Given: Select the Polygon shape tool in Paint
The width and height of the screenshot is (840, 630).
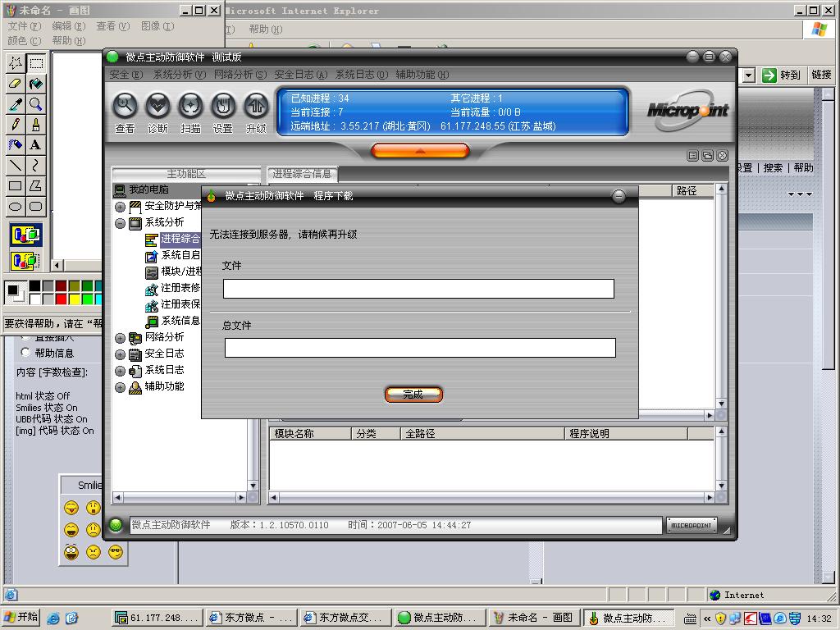Looking at the screenshot, I should [x=36, y=186].
